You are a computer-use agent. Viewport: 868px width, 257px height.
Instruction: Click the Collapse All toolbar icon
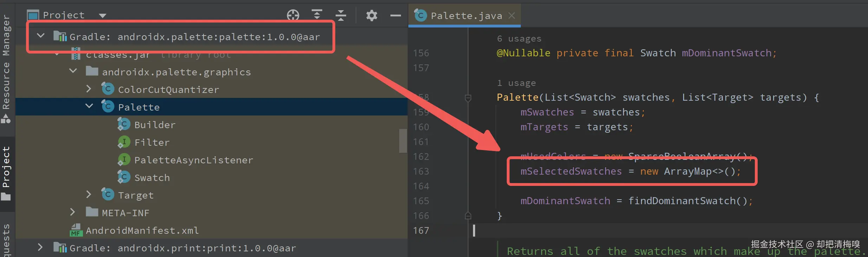tap(341, 15)
